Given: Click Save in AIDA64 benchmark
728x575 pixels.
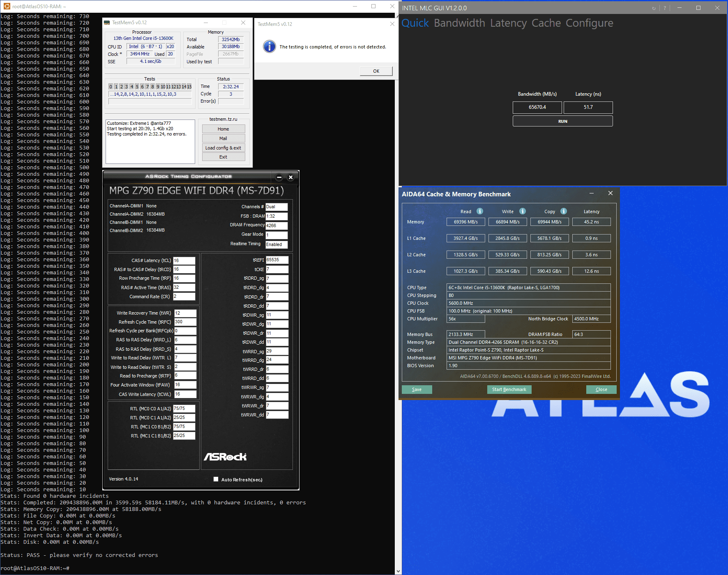Looking at the screenshot, I should 417,389.
